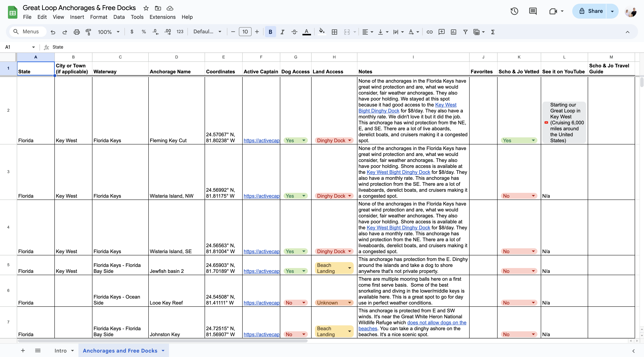Increase decimal places icon
The image size is (644, 357).
(168, 32)
